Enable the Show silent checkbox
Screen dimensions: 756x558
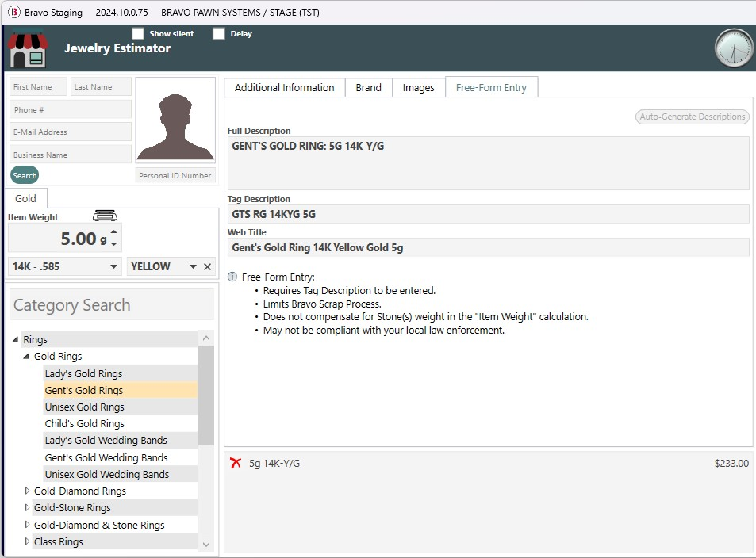(138, 33)
